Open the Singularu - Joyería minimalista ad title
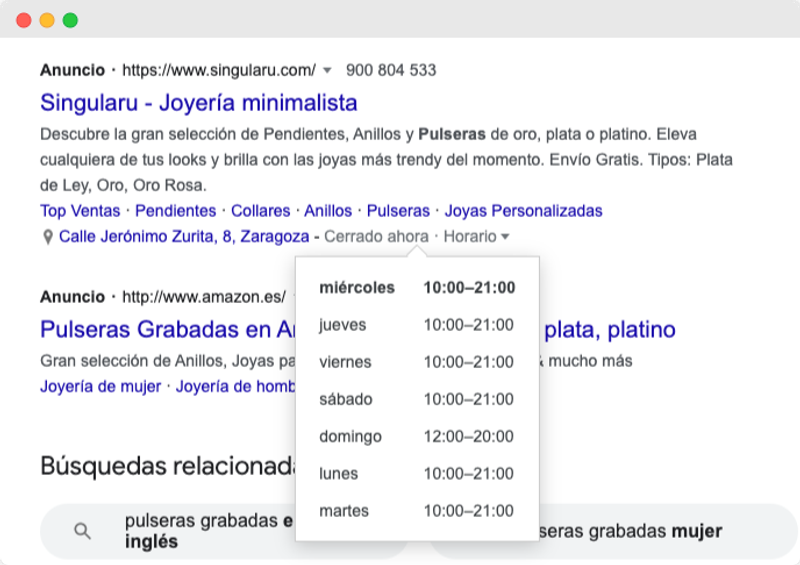The width and height of the screenshot is (800, 565). 198,103
